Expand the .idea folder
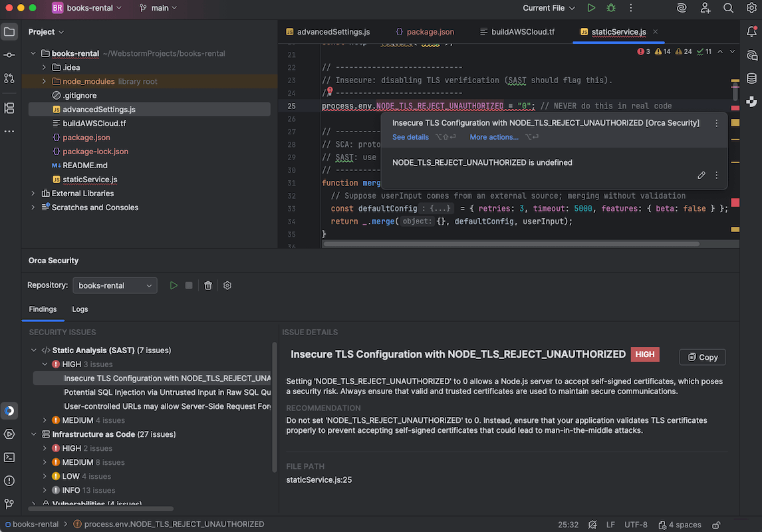 pyautogui.click(x=44, y=68)
